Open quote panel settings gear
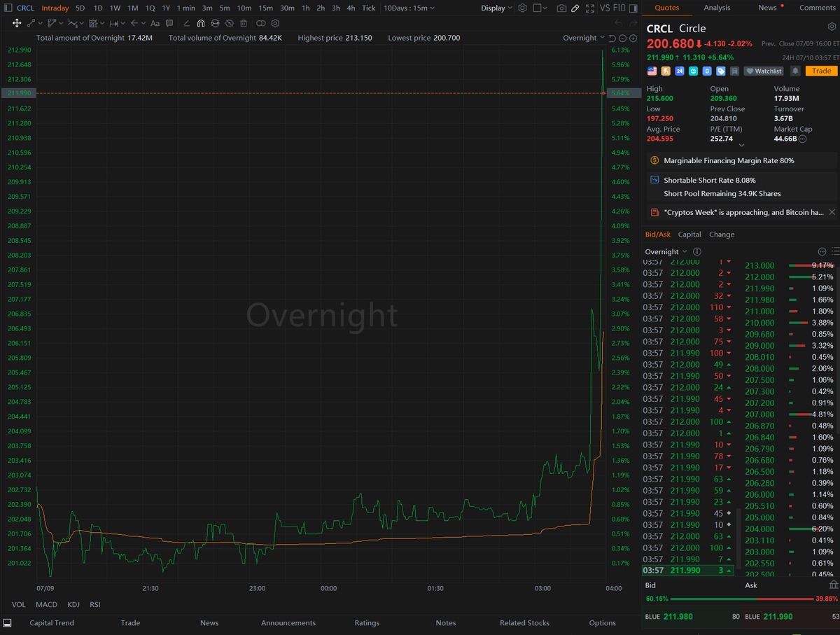This screenshot has width=840, height=635. click(831, 27)
